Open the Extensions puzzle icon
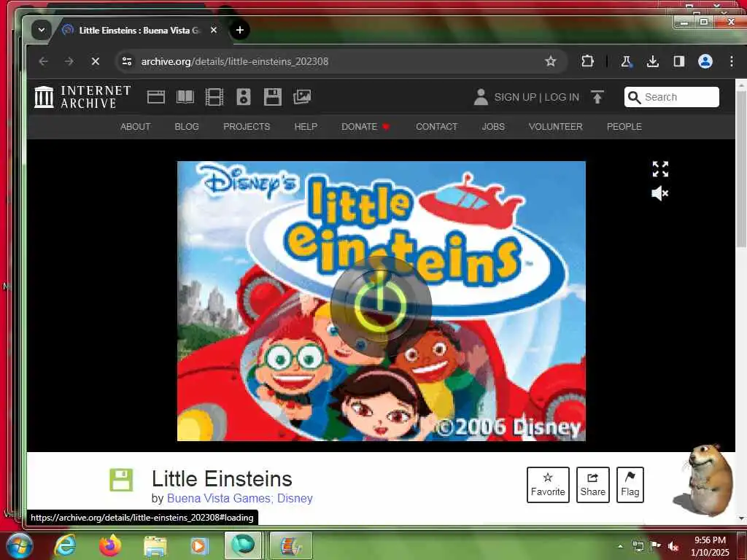 click(x=587, y=61)
